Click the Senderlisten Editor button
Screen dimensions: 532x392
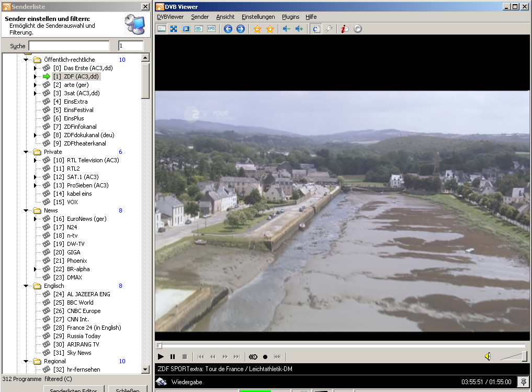tap(73, 389)
